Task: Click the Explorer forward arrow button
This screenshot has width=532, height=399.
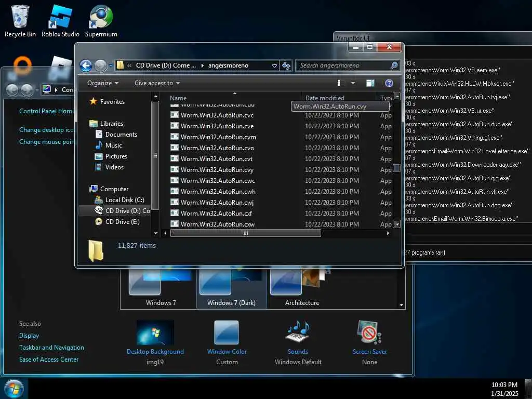Action: [100, 65]
